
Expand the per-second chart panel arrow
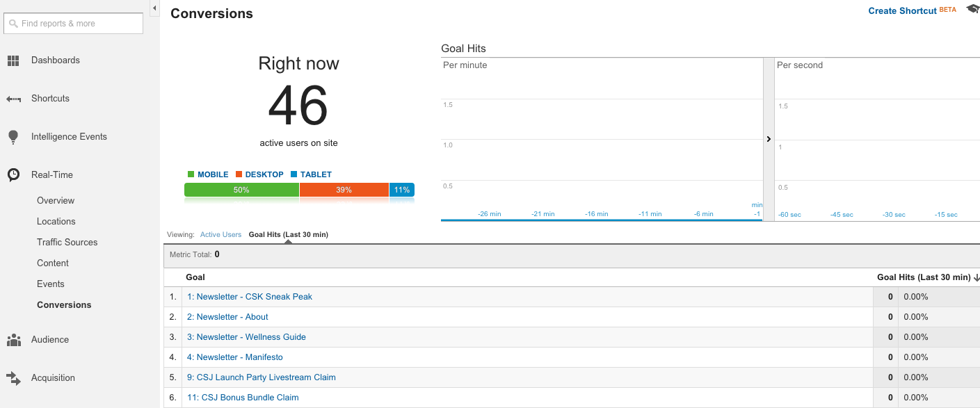pos(769,139)
